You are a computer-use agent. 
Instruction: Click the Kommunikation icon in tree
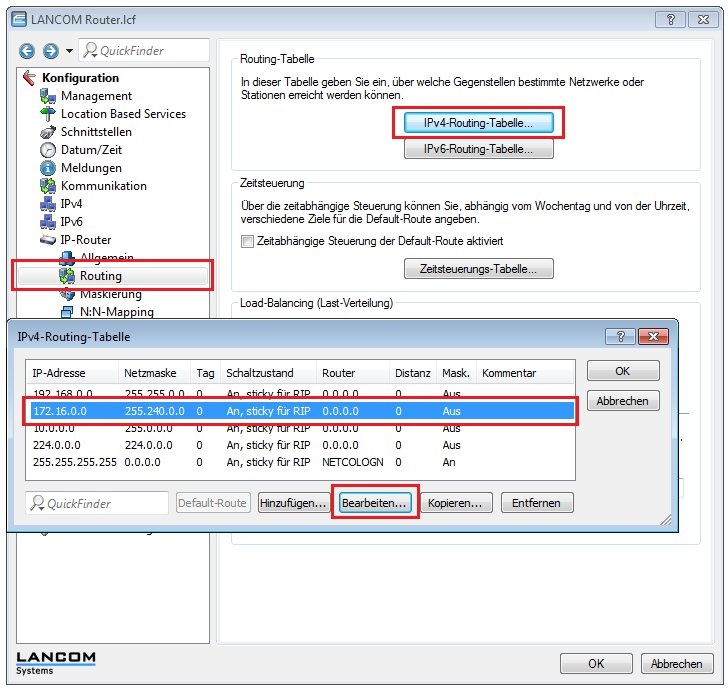click(x=48, y=186)
